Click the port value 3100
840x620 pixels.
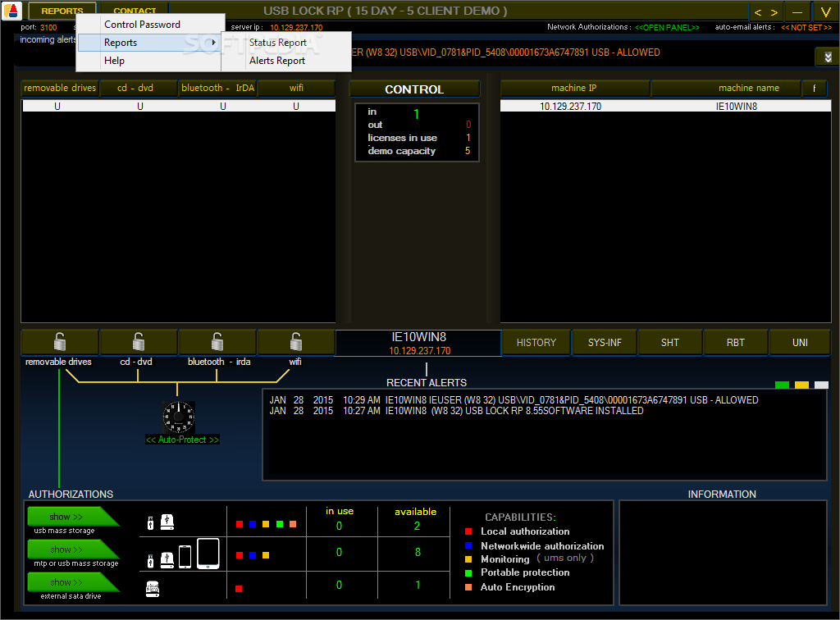48,28
